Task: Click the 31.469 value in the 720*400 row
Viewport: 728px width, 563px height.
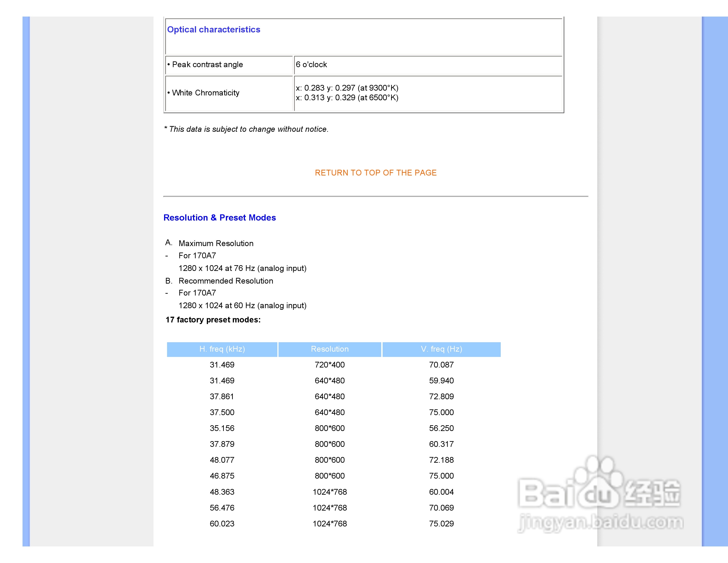Action: point(222,365)
